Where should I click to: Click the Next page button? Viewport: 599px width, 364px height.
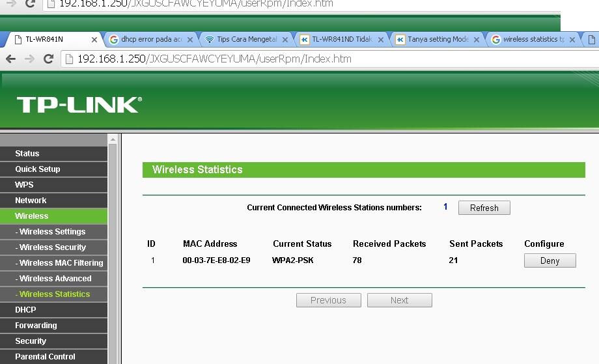(x=400, y=300)
